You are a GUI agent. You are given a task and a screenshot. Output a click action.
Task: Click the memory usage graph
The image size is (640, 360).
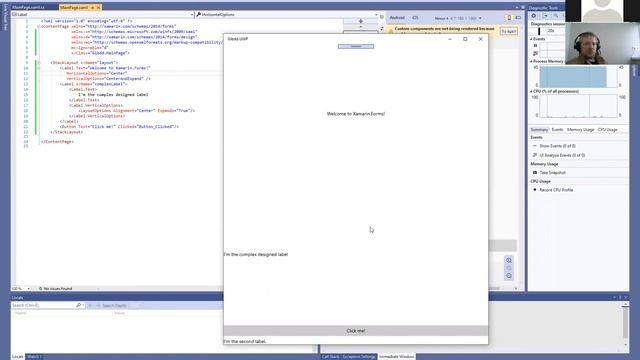click(x=578, y=77)
